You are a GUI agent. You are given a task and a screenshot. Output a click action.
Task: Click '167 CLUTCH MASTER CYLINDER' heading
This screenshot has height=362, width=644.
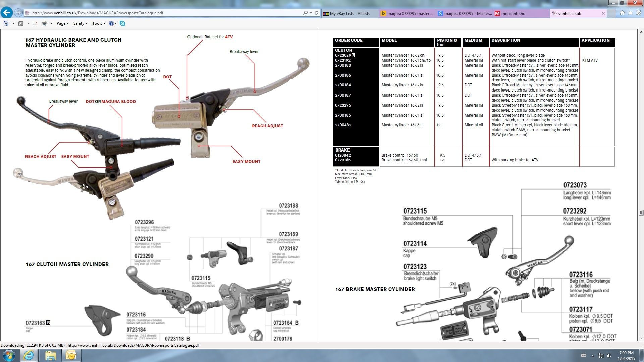click(x=67, y=264)
